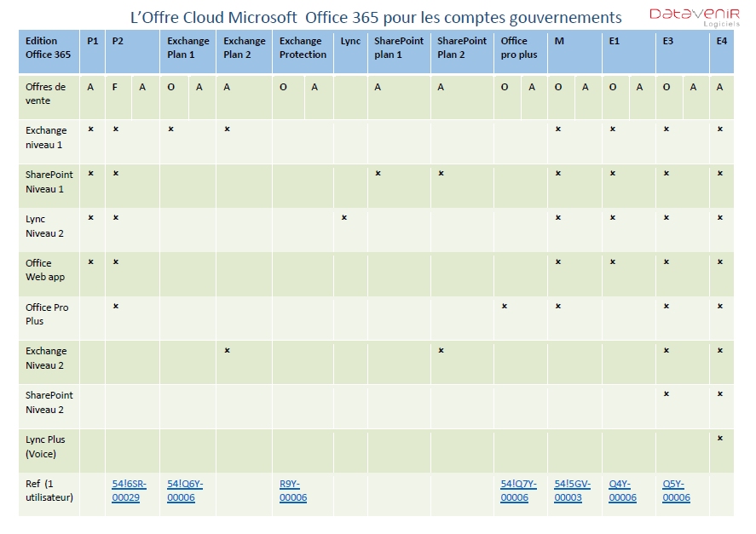Click the 'Office pro plus' column header

click(521, 52)
